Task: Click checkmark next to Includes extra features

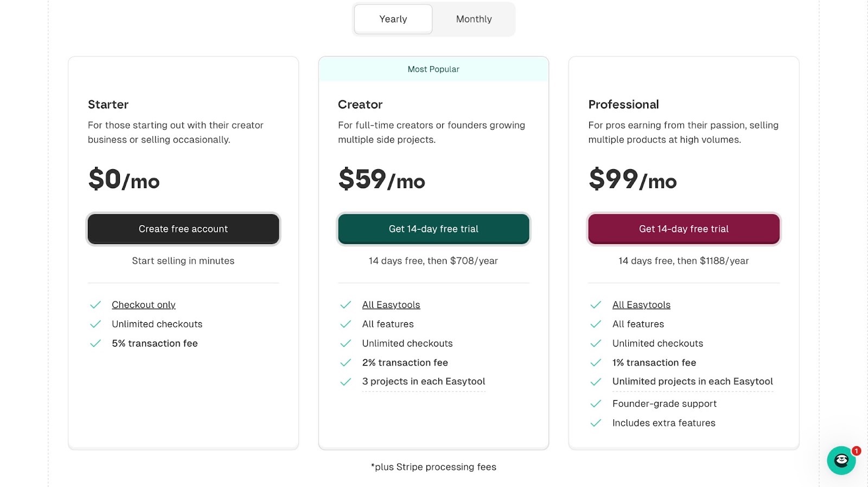Action: point(596,423)
